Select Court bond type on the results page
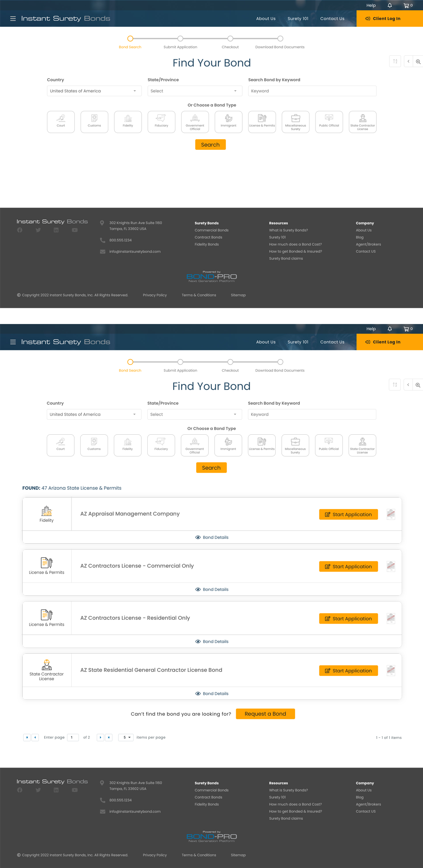The height and width of the screenshot is (868, 423). [x=61, y=445]
